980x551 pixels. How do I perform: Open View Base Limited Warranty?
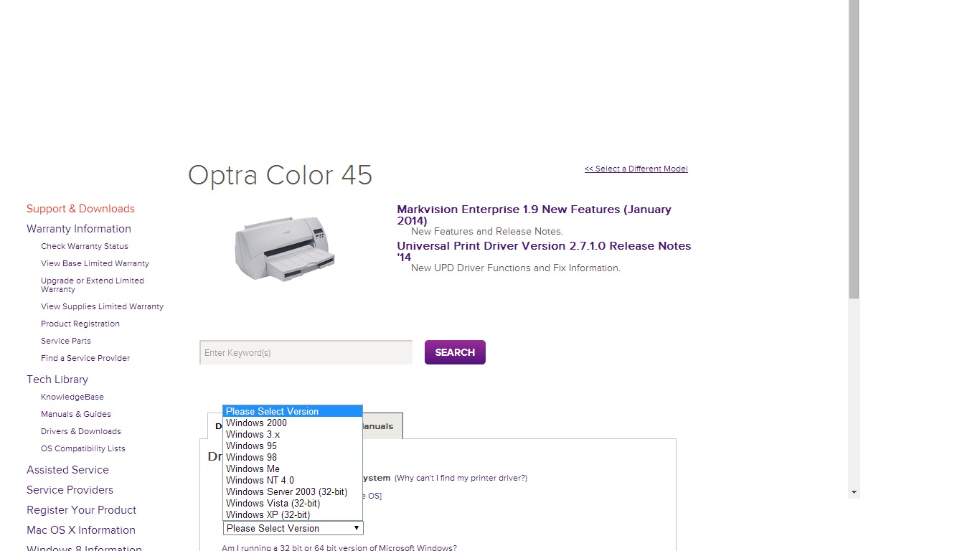point(95,263)
